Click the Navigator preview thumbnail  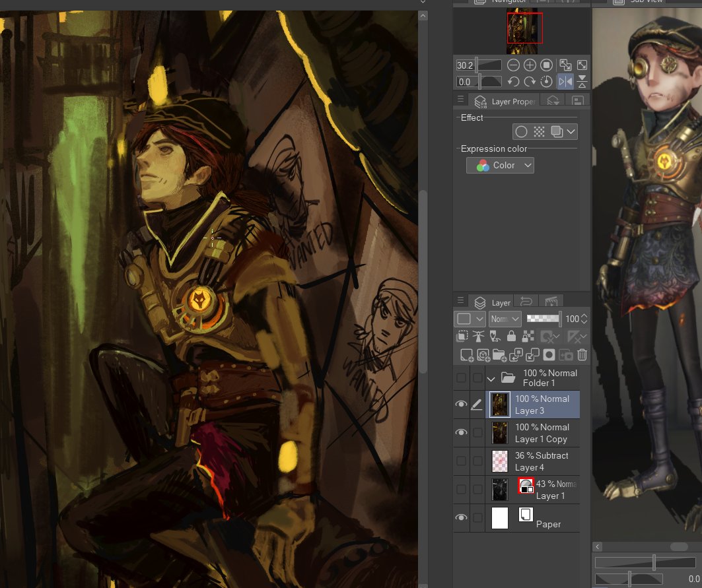click(522, 30)
